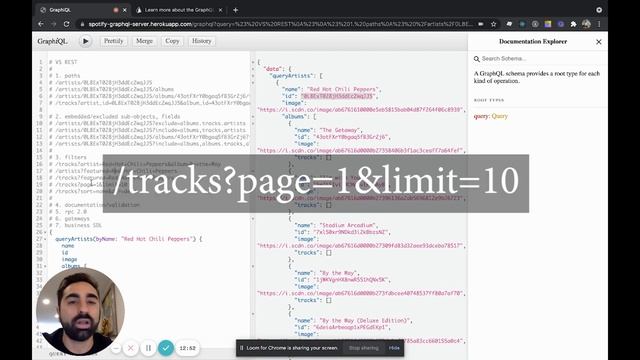640x360 pixels.
Task: Close the GraphiQL browser tab
Action: 124,10
